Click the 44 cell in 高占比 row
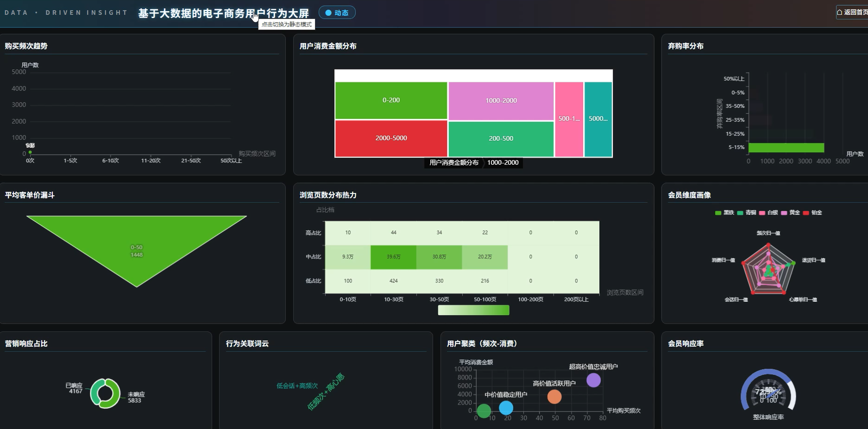 tap(393, 233)
